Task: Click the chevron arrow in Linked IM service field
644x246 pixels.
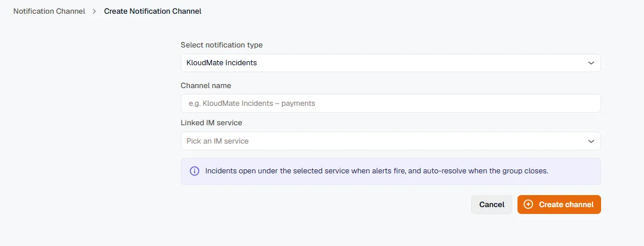Action: pyautogui.click(x=591, y=141)
